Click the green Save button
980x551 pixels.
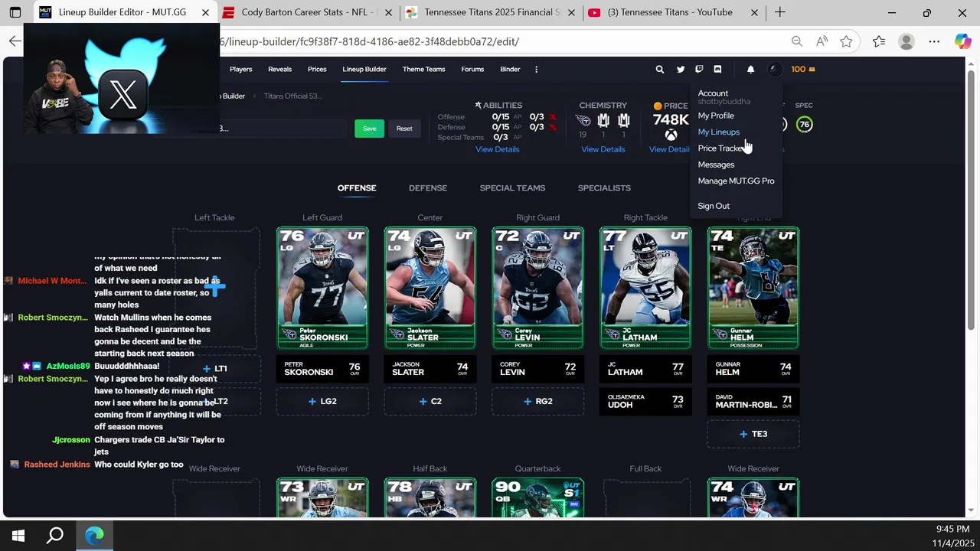coord(369,129)
